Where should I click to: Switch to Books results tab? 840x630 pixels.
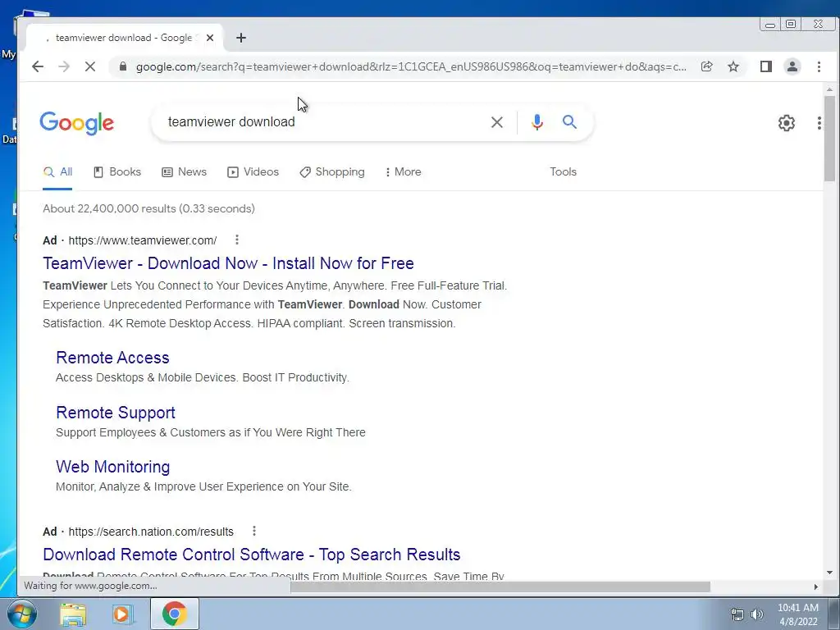117,172
